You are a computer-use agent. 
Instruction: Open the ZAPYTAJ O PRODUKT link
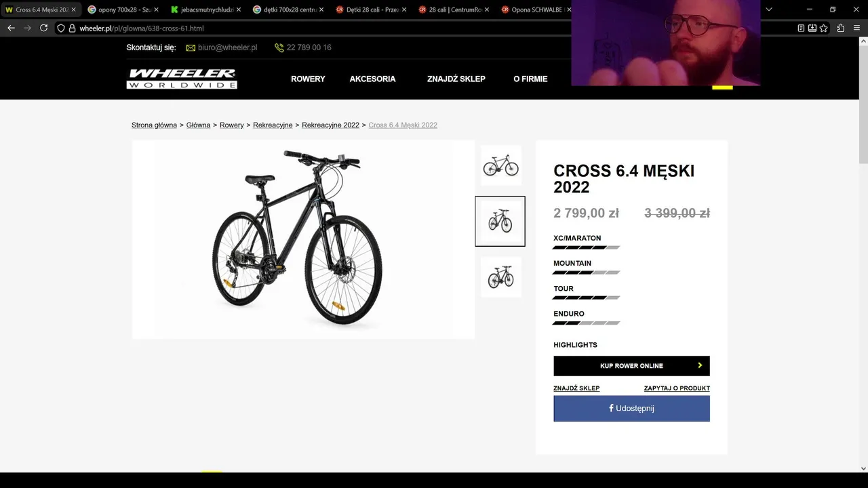[x=677, y=388]
